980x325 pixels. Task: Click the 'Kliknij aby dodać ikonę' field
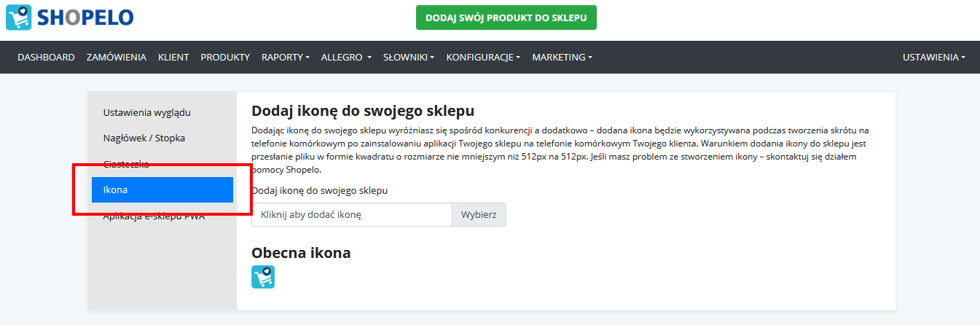click(352, 215)
